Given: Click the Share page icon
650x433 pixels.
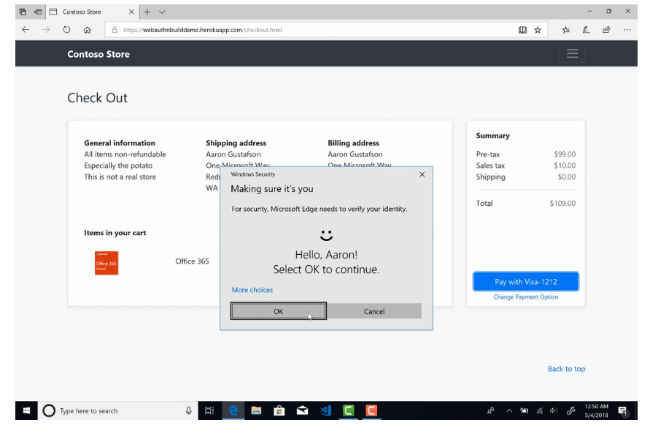Looking at the screenshot, I should click(x=606, y=29).
